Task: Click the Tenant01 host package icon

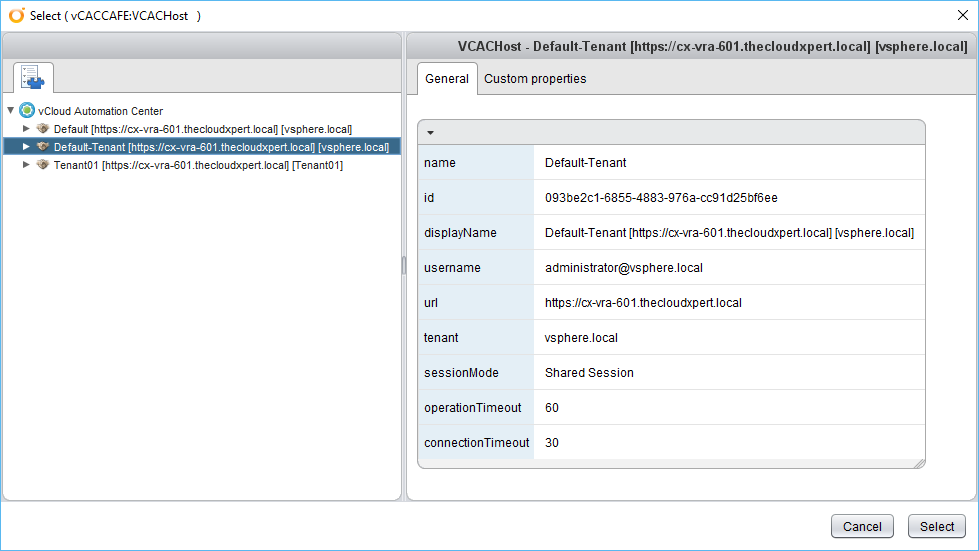Action: (x=43, y=165)
